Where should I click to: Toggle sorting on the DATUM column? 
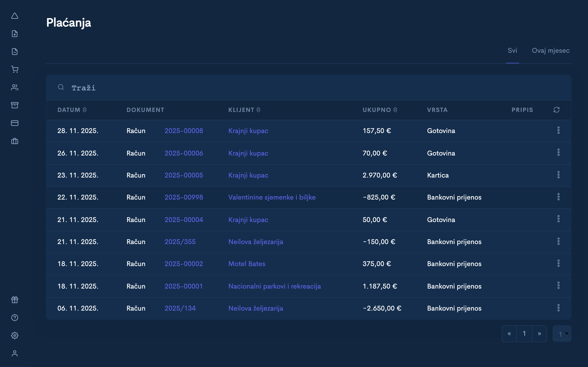point(85,110)
